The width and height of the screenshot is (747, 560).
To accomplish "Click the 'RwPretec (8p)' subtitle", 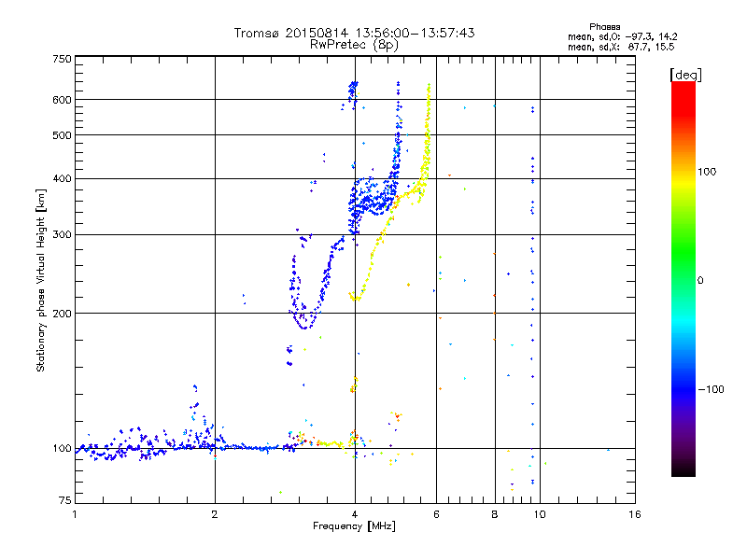I will 354,45.
